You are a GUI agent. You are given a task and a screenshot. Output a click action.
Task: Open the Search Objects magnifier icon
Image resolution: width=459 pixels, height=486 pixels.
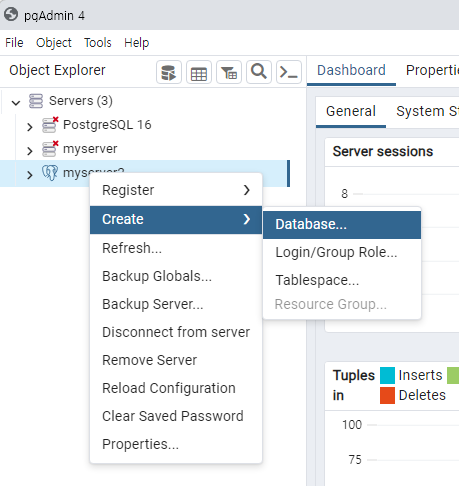pyautogui.click(x=259, y=72)
